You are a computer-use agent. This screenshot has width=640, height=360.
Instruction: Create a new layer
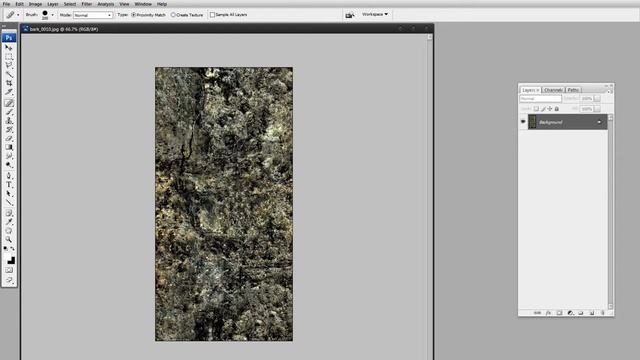pyautogui.click(x=592, y=313)
